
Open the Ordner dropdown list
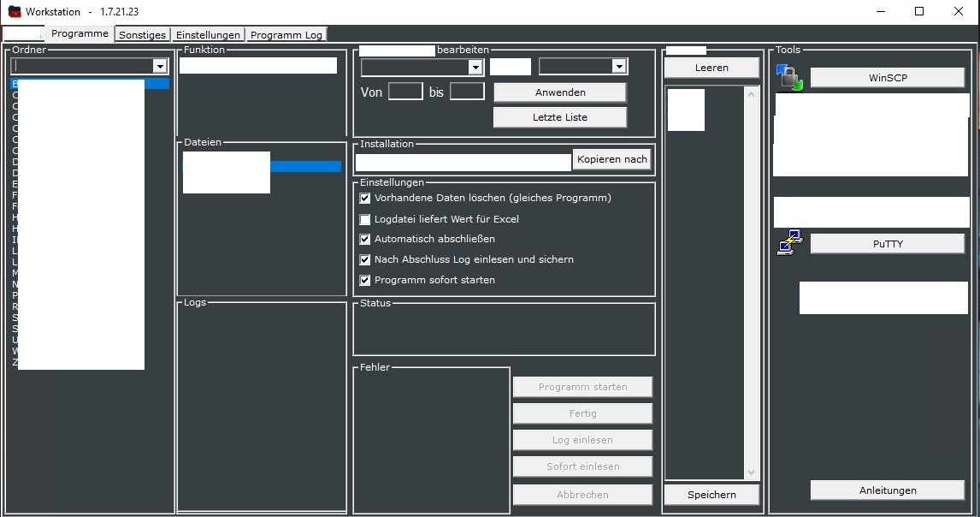159,66
